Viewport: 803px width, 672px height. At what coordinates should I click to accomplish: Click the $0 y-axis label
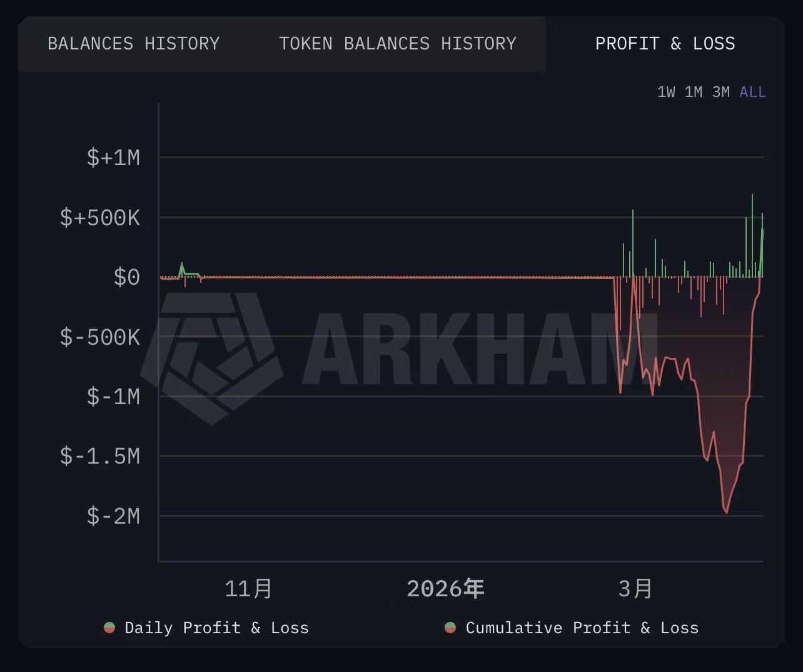(x=126, y=277)
